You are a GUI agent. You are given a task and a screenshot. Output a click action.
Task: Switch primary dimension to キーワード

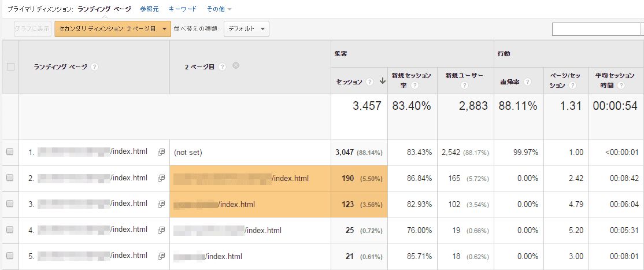coord(182,9)
